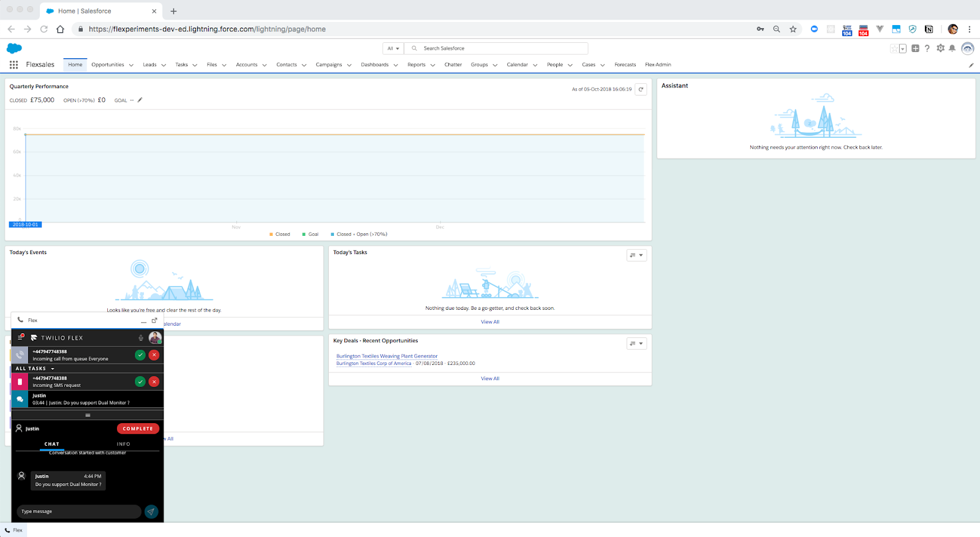Viewport: 980px width, 537px height.
Task: Open the Flex-Admin tab
Action: (658, 64)
